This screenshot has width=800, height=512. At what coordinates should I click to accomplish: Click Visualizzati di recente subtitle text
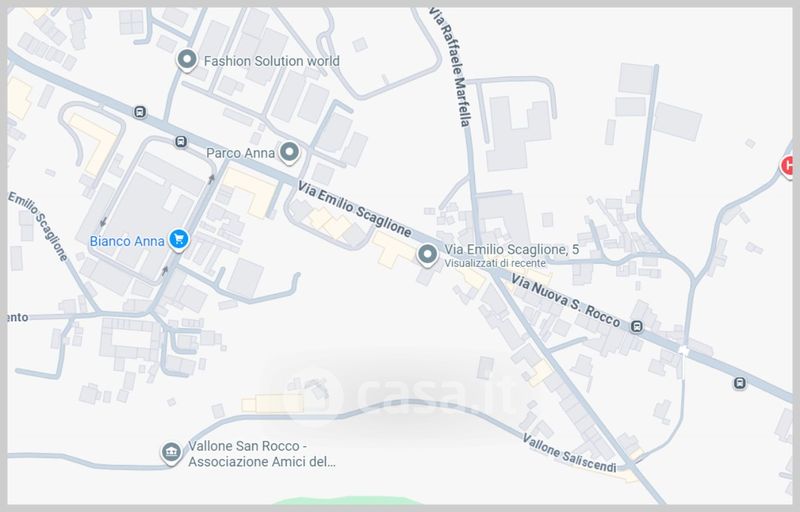(x=495, y=263)
